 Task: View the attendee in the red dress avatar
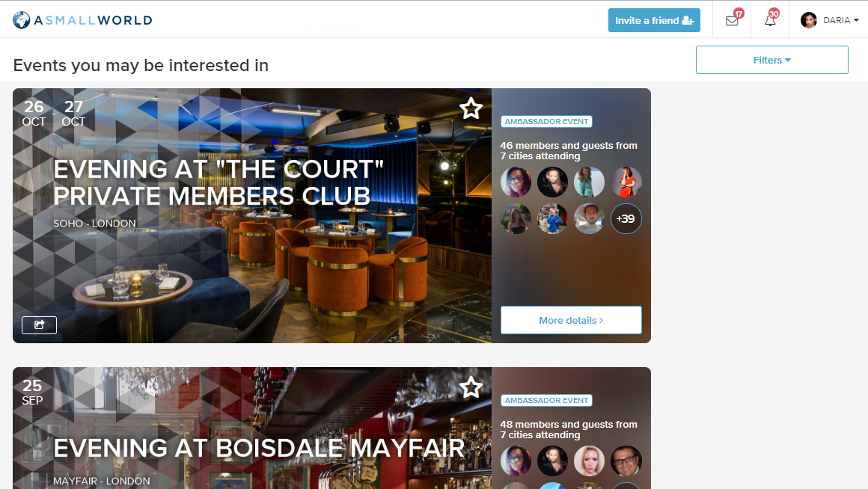[626, 182]
